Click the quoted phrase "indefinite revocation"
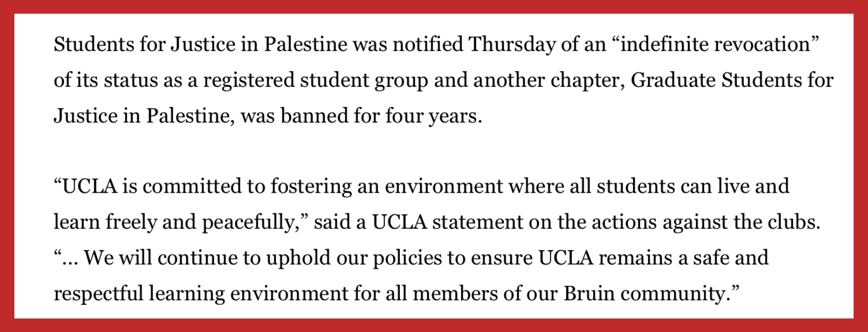868x332 pixels. coord(715,45)
